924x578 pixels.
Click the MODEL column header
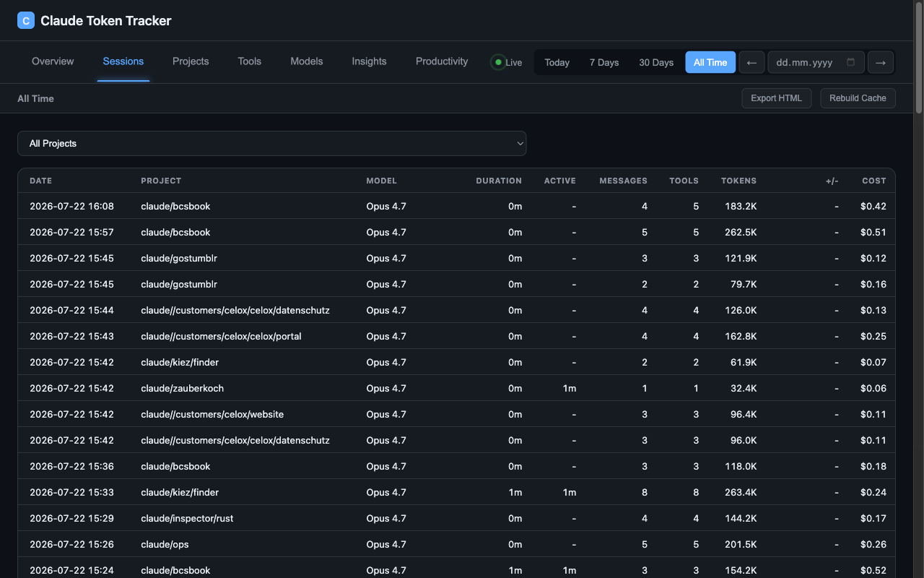[x=381, y=181]
